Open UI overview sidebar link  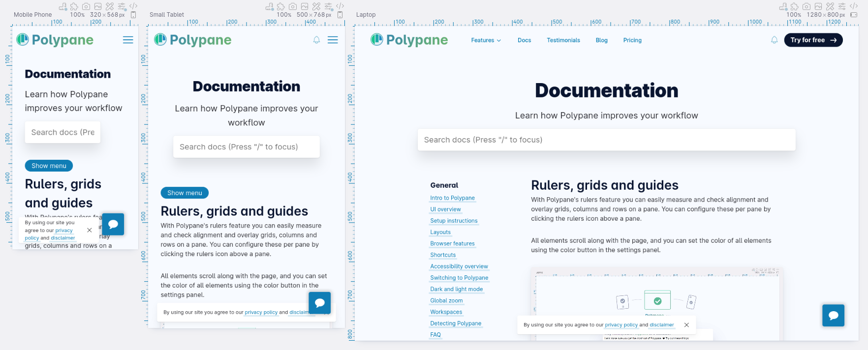(446, 209)
